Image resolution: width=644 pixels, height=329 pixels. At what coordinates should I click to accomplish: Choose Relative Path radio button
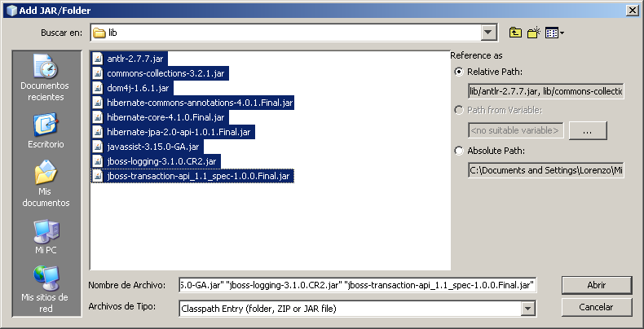(x=458, y=72)
